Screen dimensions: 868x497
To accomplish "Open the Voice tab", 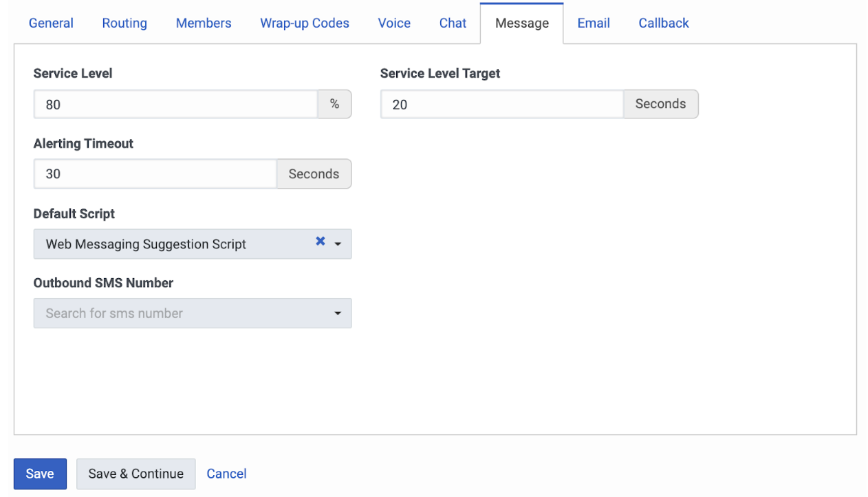I will [394, 23].
